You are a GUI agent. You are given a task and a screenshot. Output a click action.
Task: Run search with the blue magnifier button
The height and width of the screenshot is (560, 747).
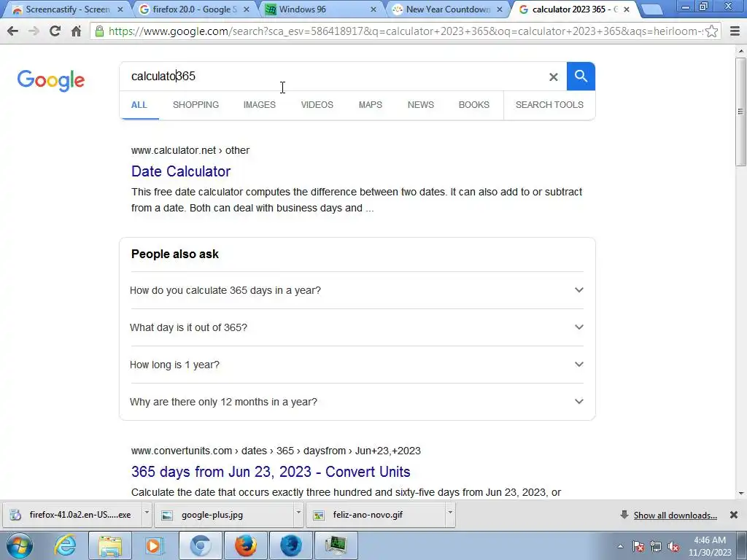pos(581,76)
